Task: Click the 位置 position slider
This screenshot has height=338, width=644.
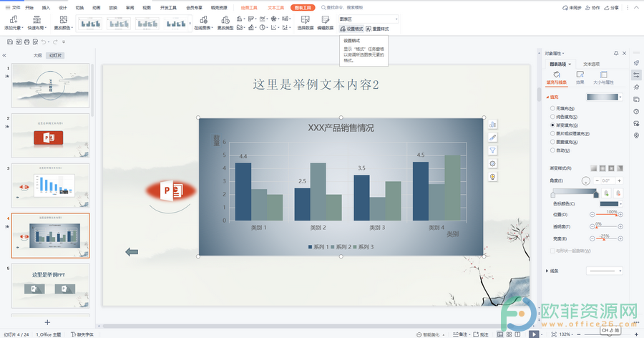Action: click(x=606, y=215)
